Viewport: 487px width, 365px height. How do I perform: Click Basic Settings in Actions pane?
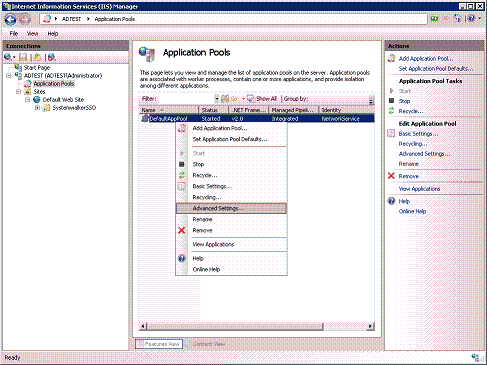[x=418, y=134]
